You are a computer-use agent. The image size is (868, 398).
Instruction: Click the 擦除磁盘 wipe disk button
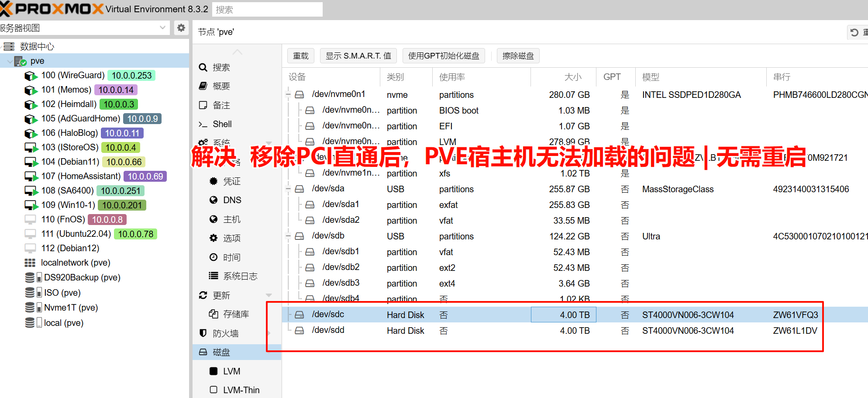click(518, 56)
